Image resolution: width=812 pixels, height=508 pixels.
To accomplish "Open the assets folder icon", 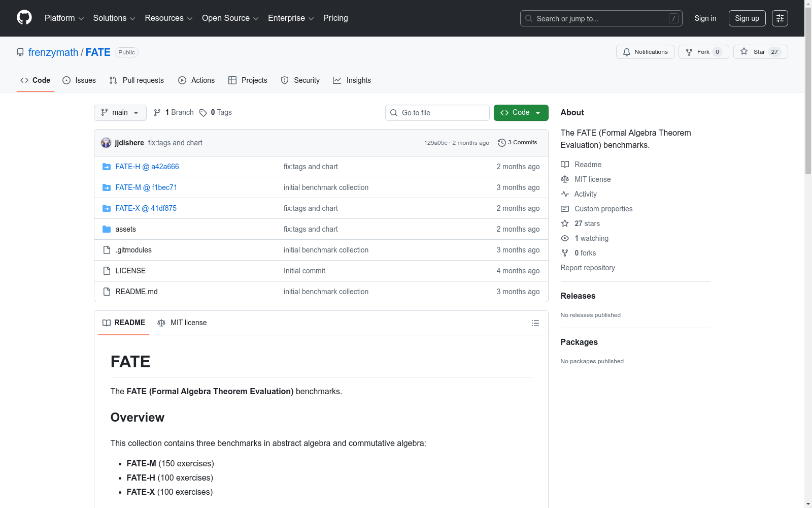I will pyautogui.click(x=107, y=229).
